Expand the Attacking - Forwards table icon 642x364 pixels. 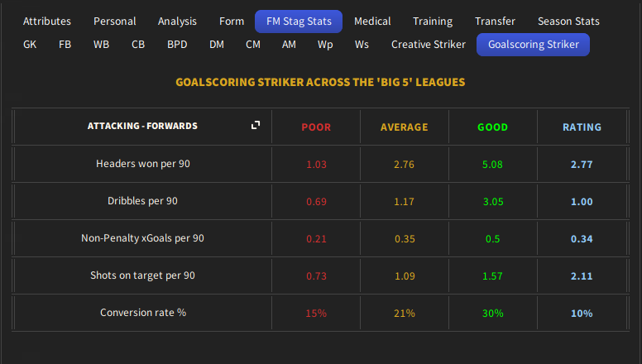pyautogui.click(x=256, y=125)
